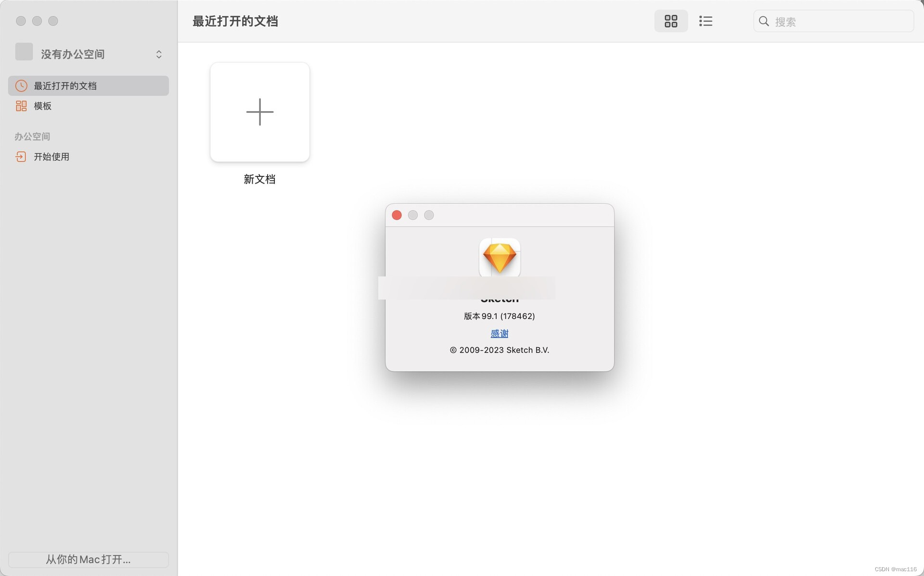Viewport: 924px width, 576px height.
Task: Switch to grid view layout
Action: (x=671, y=21)
